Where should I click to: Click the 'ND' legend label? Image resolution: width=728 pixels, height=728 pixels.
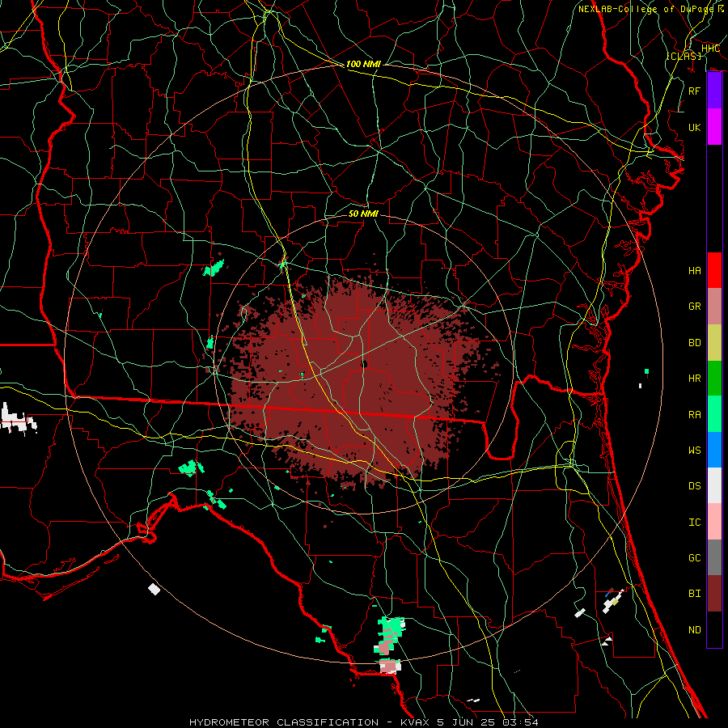[x=694, y=629]
